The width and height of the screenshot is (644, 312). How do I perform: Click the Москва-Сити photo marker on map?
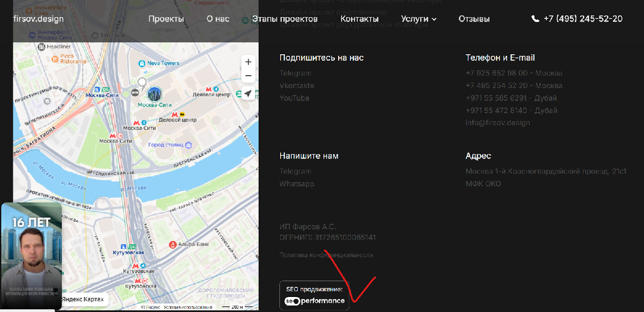click(155, 93)
